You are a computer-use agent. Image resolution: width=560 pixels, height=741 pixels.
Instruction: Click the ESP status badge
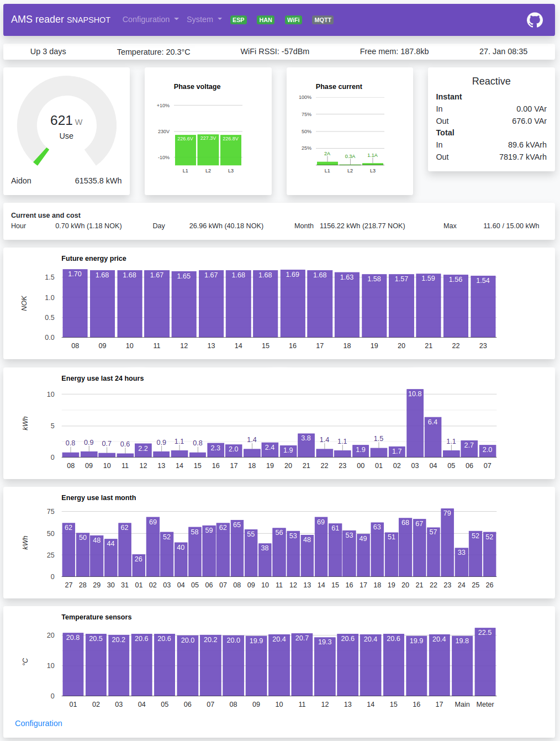tap(238, 20)
